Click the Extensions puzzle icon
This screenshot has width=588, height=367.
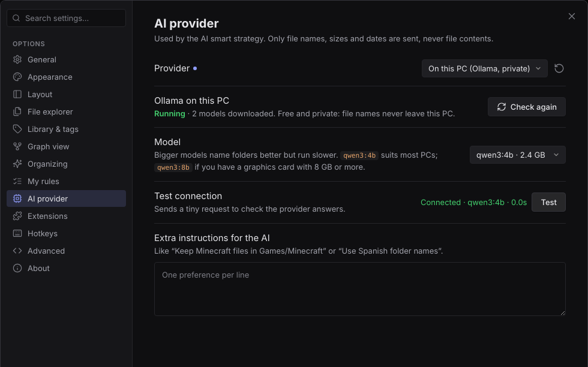17,216
